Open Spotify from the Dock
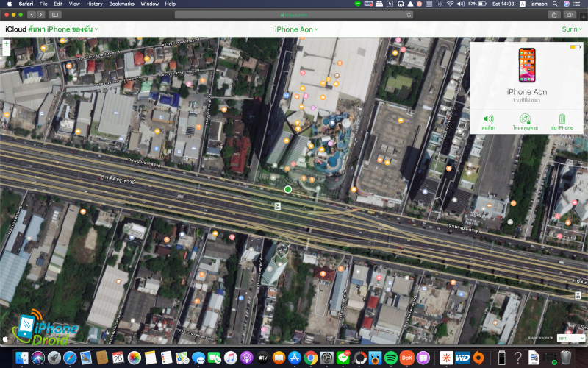This screenshot has height=368, width=588. (x=391, y=358)
